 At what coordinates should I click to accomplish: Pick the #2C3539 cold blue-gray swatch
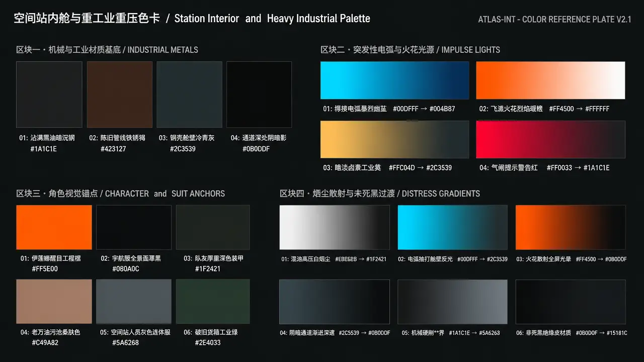point(189,95)
